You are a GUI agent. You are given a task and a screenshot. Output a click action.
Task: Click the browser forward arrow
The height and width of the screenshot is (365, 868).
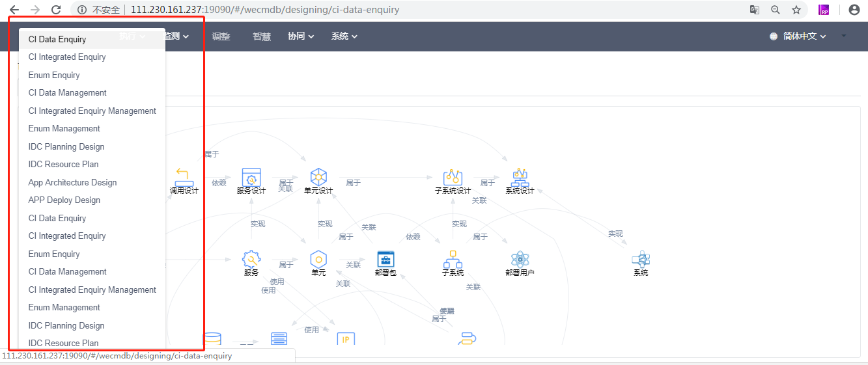tap(35, 10)
